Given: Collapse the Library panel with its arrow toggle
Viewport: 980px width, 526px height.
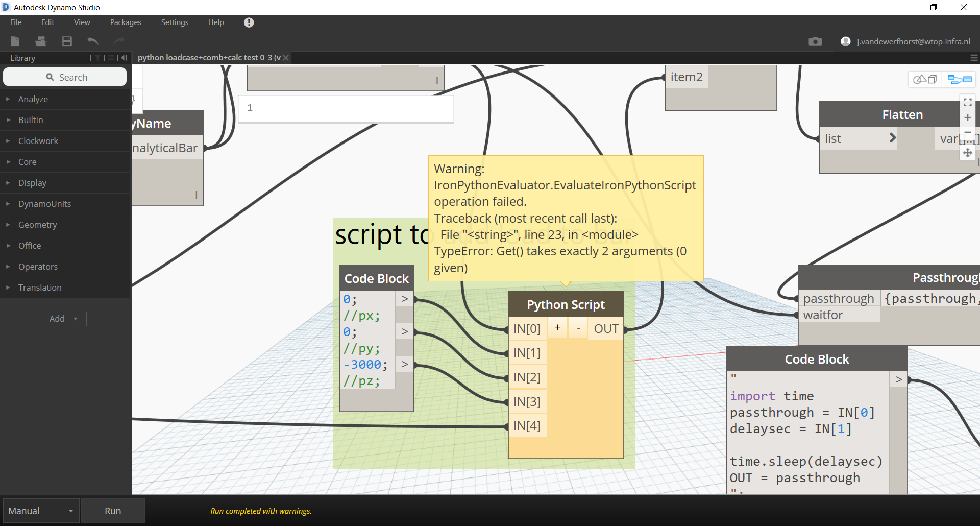Looking at the screenshot, I should [x=124, y=58].
